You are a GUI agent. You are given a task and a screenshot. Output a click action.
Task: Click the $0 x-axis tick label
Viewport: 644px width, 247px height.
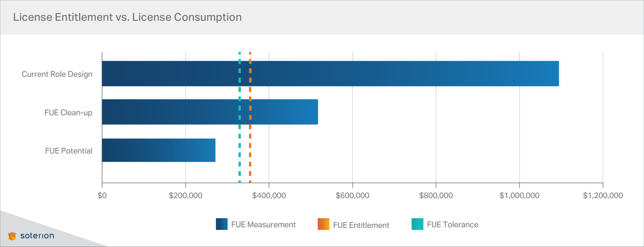pos(102,195)
